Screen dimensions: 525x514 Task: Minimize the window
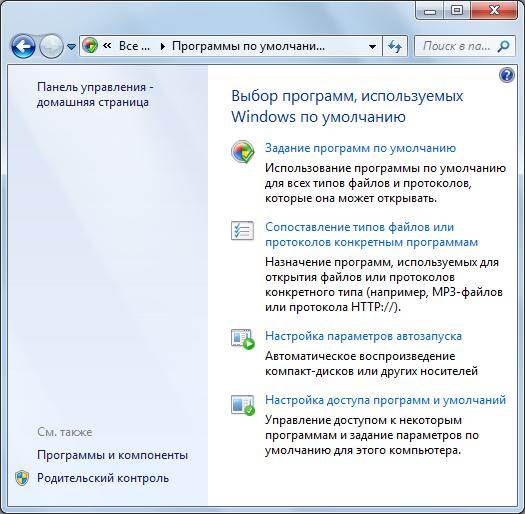[430, 11]
